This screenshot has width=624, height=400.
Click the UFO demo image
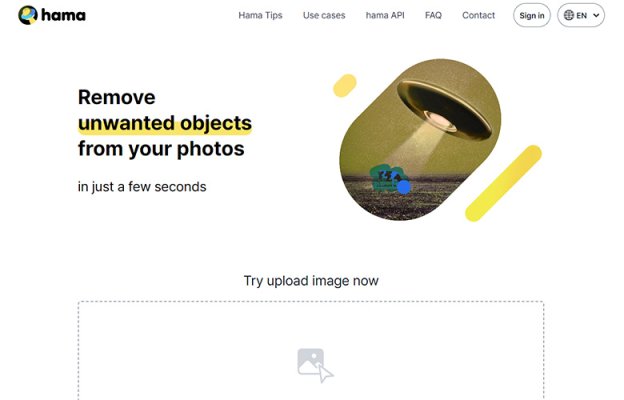click(x=420, y=139)
